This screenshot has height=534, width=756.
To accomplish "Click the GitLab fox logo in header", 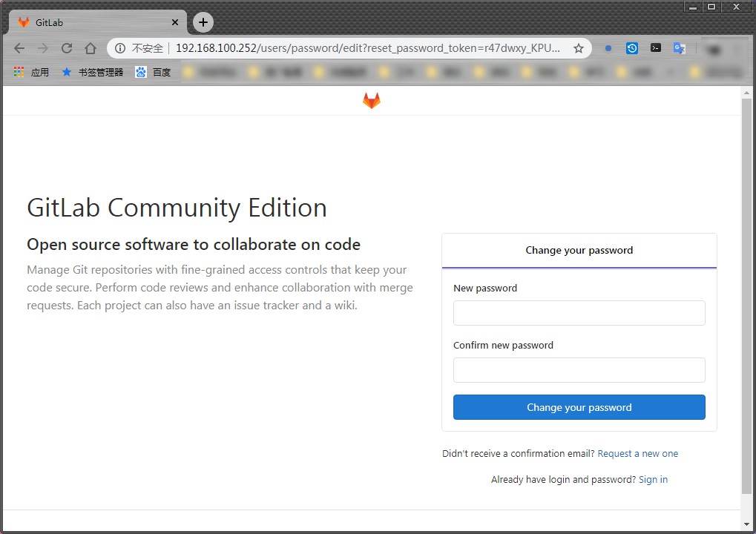I will click(x=371, y=100).
